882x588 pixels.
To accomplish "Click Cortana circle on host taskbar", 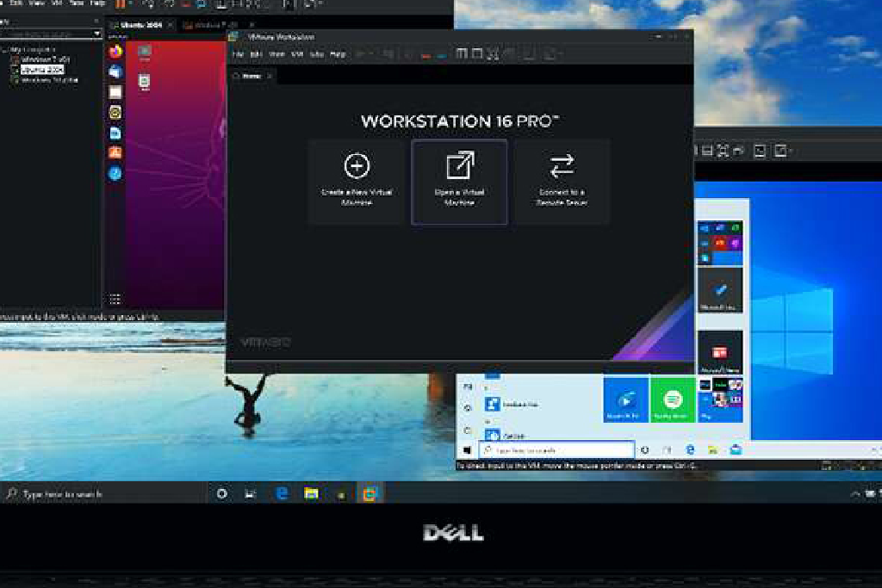I will coord(222,494).
